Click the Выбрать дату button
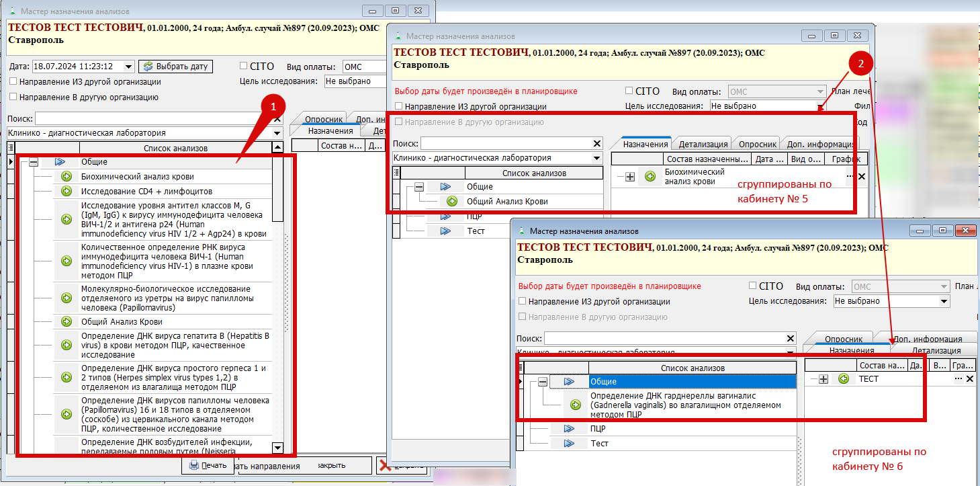This screenshot has height=486, width=980. click(175, 67)
